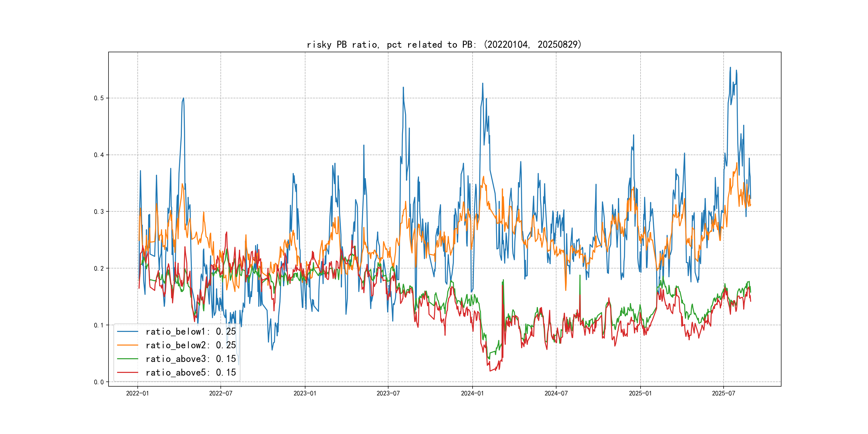This screenshot has width=868, height=434.
Task: Click the green ratio_above3 legend line
Action: click(x=127, y=359)
